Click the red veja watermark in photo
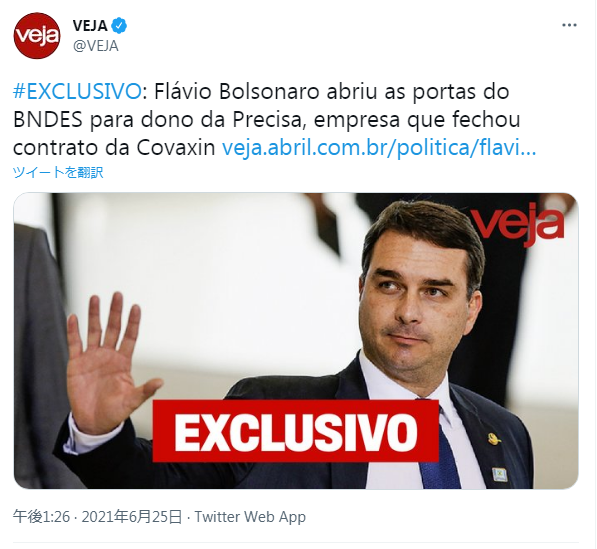 tap(517, 224)
